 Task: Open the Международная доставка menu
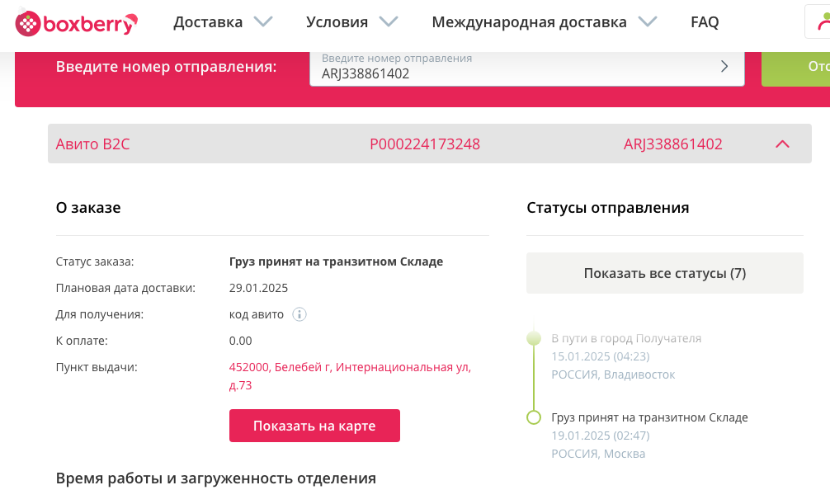point(529,22)
